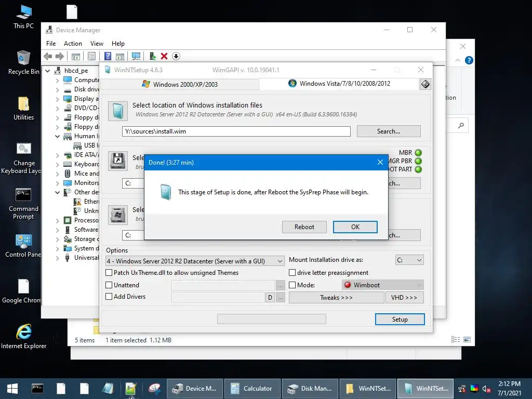Image resolution: width=532 pixels, height=399 pixels.
Task: Click the BOOTMGR PBR green status light
Action: 418,161
